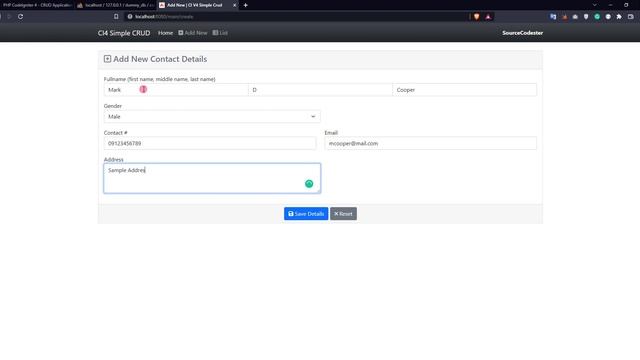
Task: Click the Gender label
Action: pos(113,106)
